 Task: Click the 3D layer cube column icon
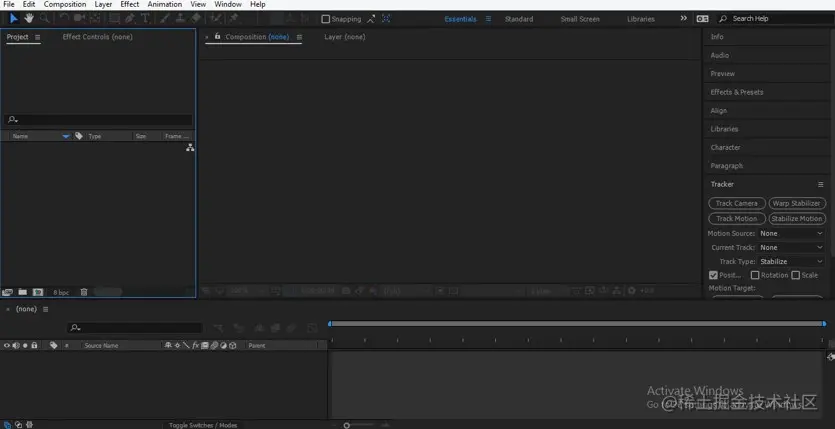[233, 345]
